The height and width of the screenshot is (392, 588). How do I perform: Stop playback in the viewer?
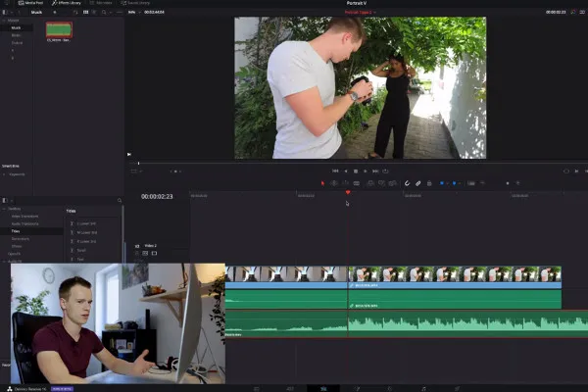(356, 171)
